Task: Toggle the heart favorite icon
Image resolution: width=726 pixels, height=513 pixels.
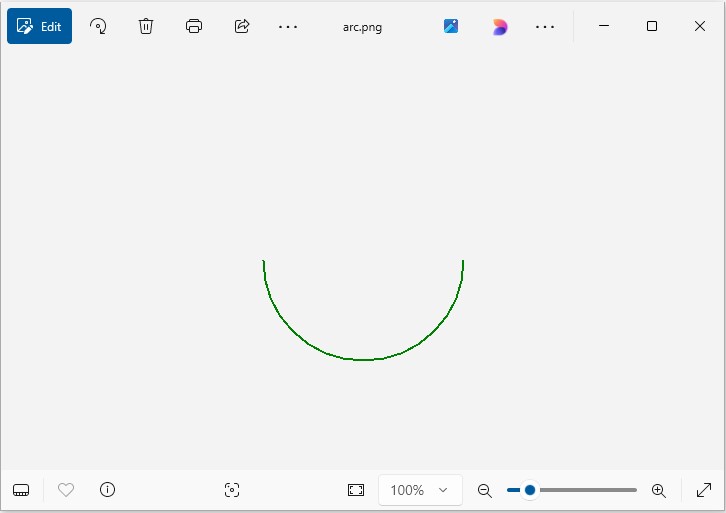Action: pyautogui.click(x=66, y=490)
